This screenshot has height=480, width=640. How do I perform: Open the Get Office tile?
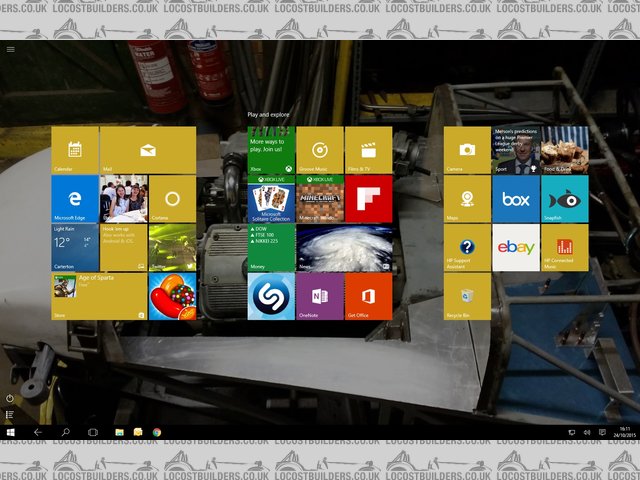pos(369,296)
